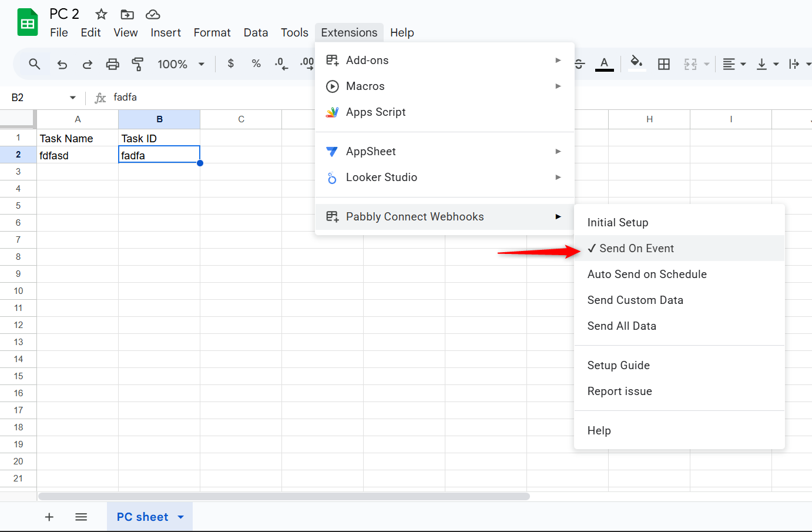Toggle the checked Send On Event option

(636, 248)
